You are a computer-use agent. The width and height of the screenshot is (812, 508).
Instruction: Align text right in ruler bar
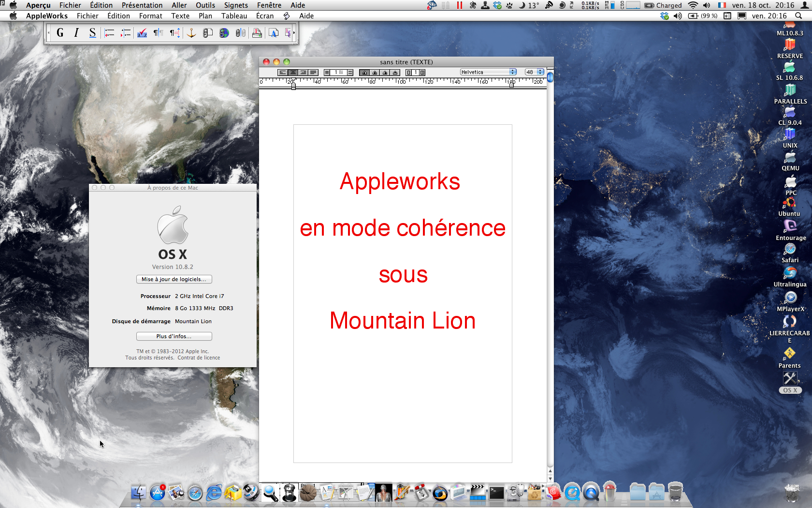click(303, 72)
